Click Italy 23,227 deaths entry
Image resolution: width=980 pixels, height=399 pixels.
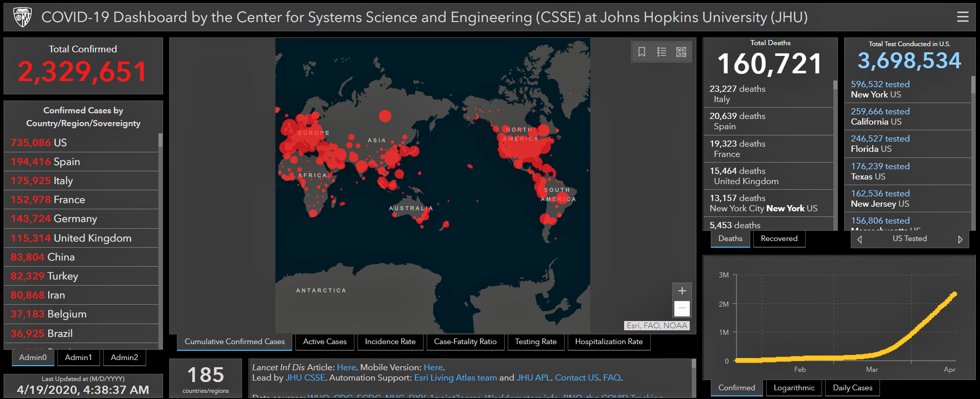point(768,94)
